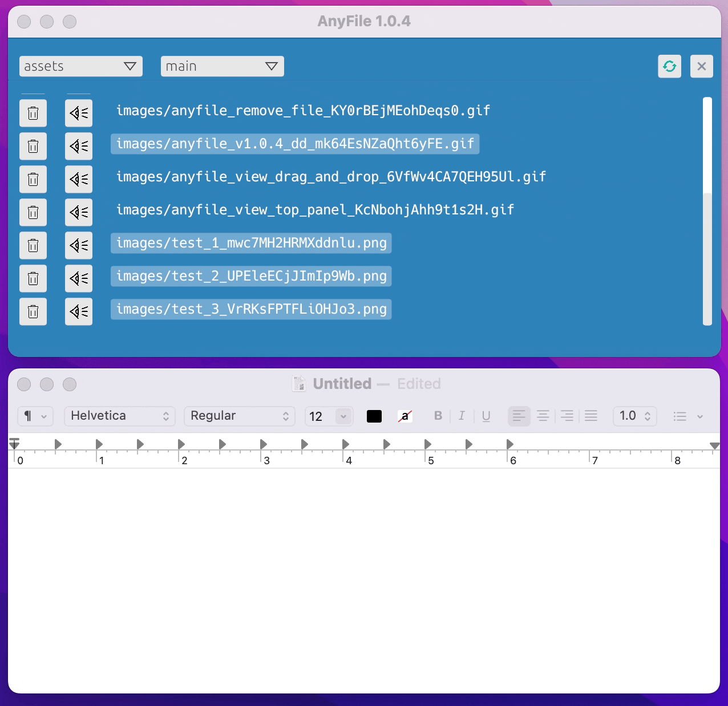
Task: Toggle italic formatting in TextEdit
Action: [462, 416]
